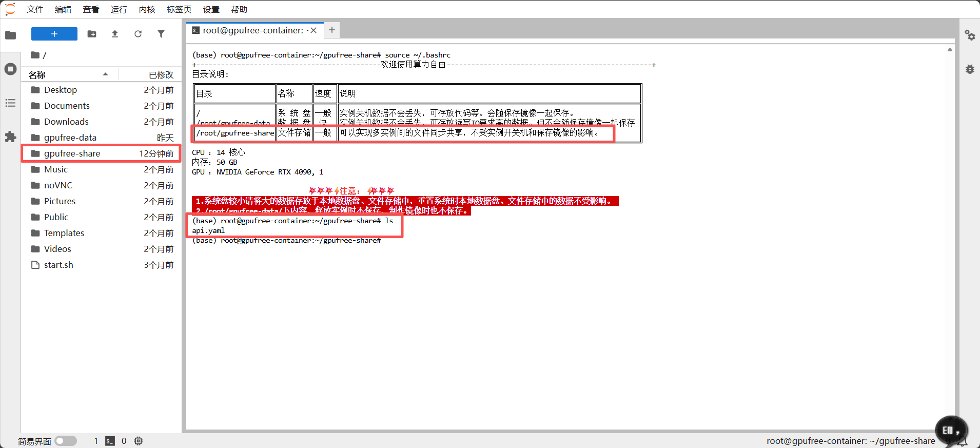Open the 标签页 menu

(x=179, y=9)
